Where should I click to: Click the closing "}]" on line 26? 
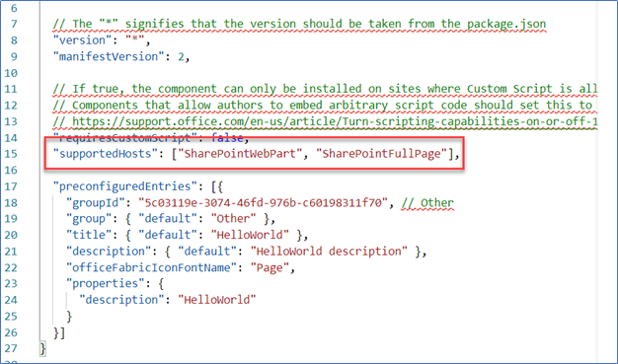[x=59, y=332]
